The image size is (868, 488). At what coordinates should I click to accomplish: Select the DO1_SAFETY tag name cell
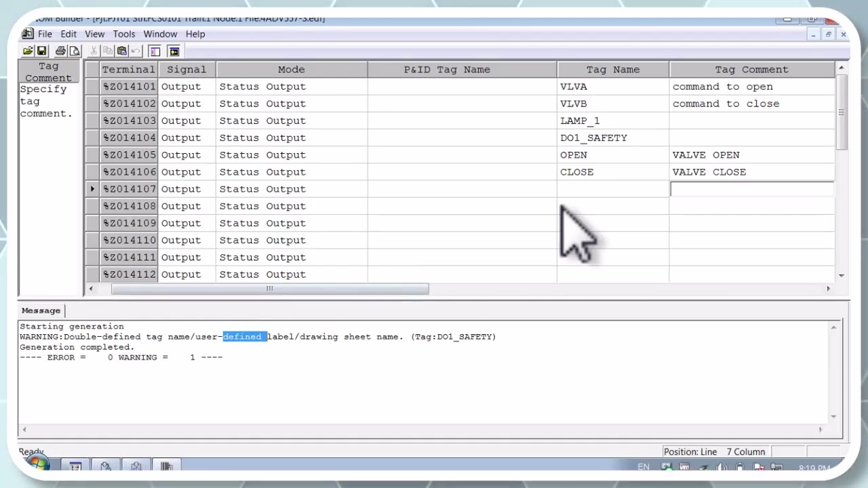point(613,138)
